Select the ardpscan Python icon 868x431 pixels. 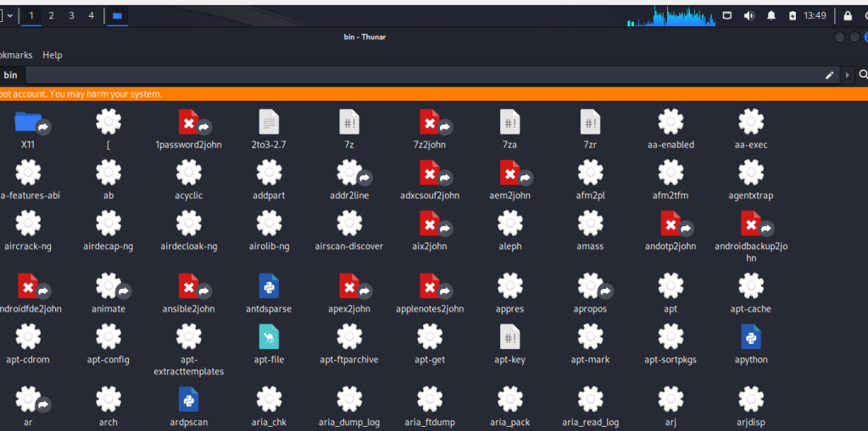pos(189,400)
